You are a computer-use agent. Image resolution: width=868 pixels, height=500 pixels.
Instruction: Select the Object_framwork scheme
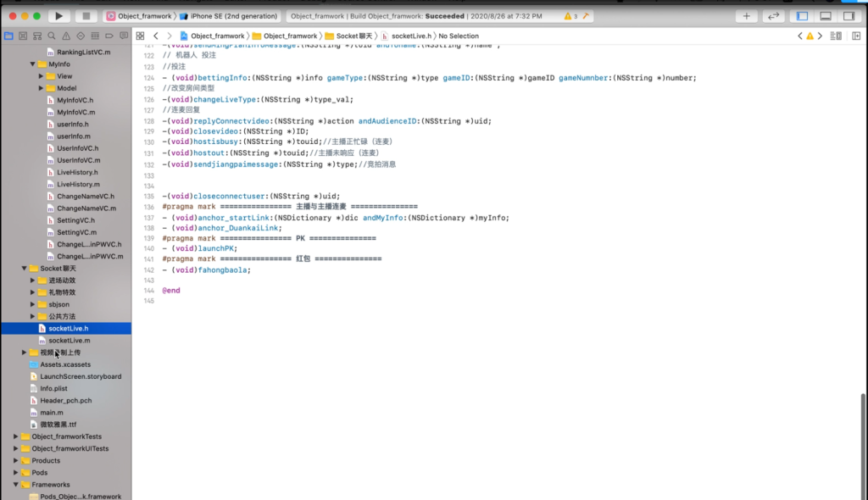(139, 16)
